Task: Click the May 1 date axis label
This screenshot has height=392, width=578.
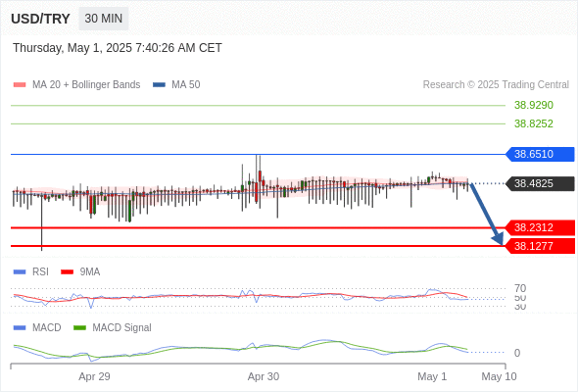Action: click(432, 376)
